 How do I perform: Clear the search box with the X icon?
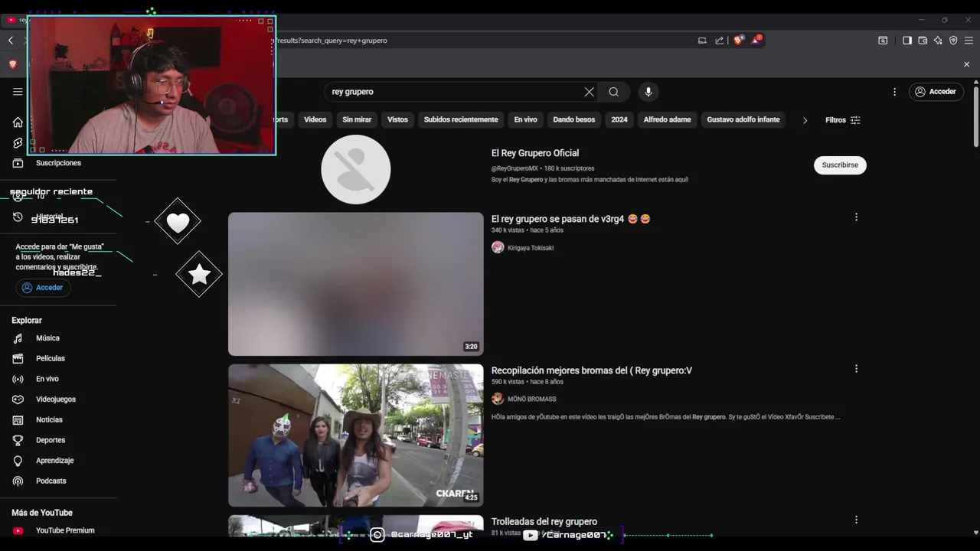click(x=589, y=92)
